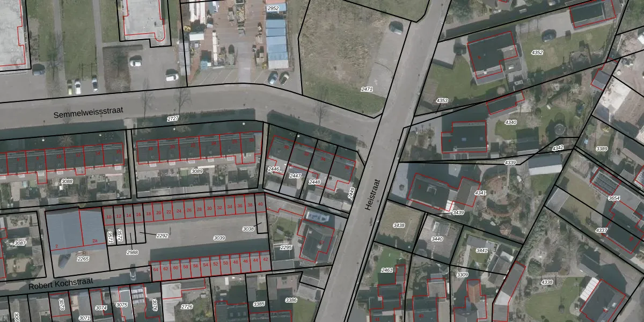Click garage unit number 64
Screen dimensions: 644x322
click(156, 269)
